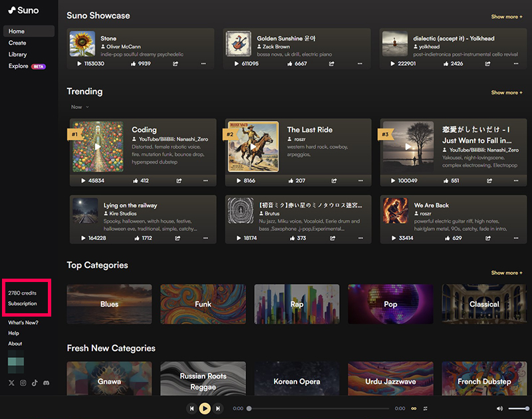Open more options for We Are Back

point(516,238)
